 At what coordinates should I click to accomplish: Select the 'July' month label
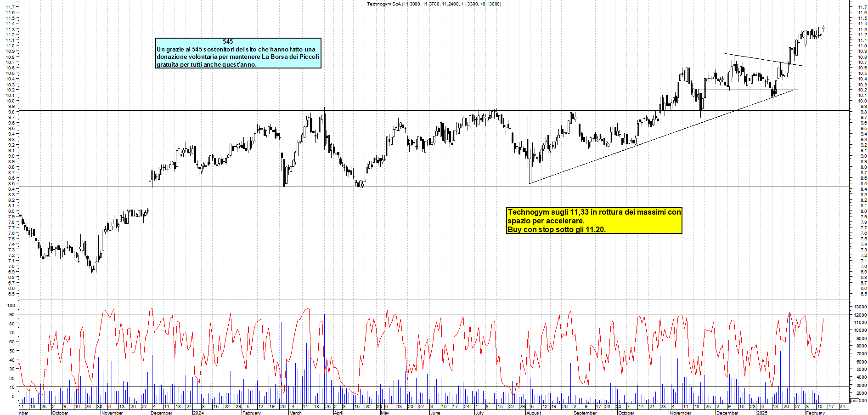click(x=479, y=413)
